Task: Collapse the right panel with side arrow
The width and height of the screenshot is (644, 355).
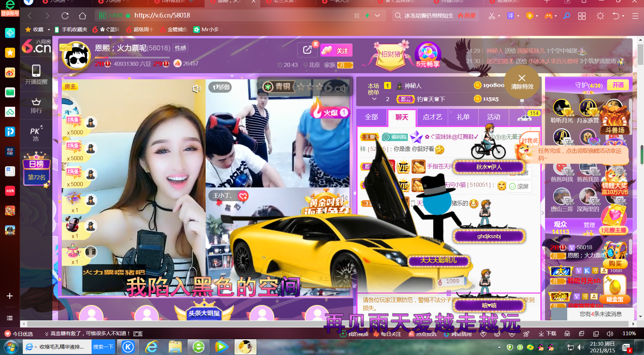Action: (543, 213)
